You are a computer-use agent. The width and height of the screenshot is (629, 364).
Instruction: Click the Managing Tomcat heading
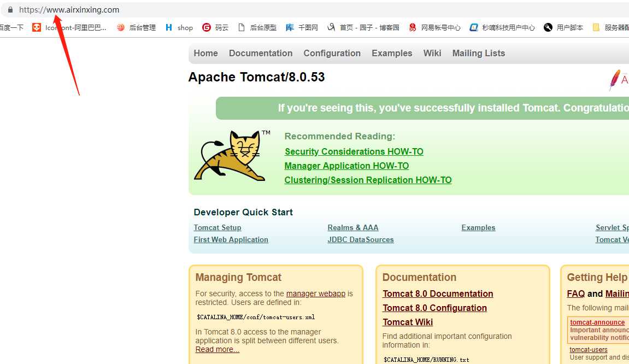[x=238, y=277]
